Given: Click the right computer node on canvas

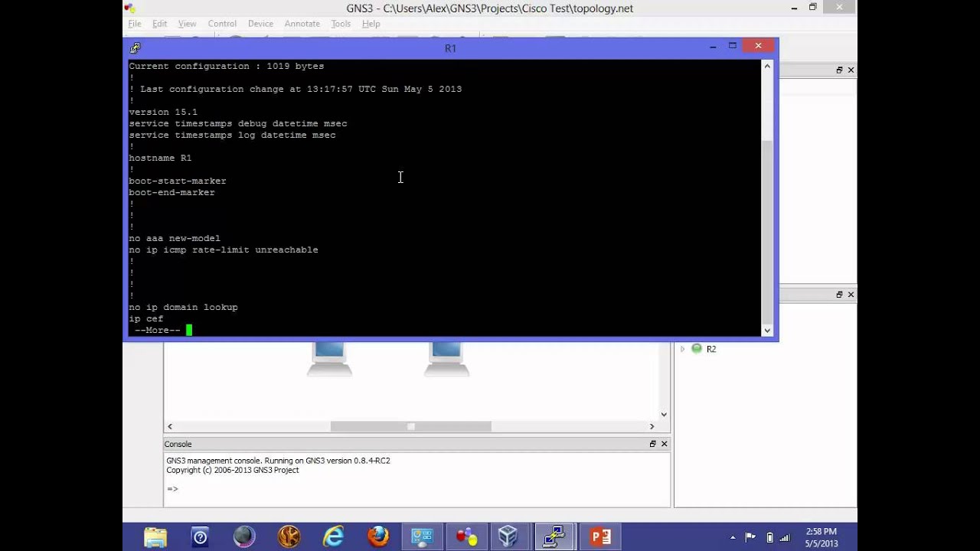Looking at the screenshot, I should (x=446, y=359).
